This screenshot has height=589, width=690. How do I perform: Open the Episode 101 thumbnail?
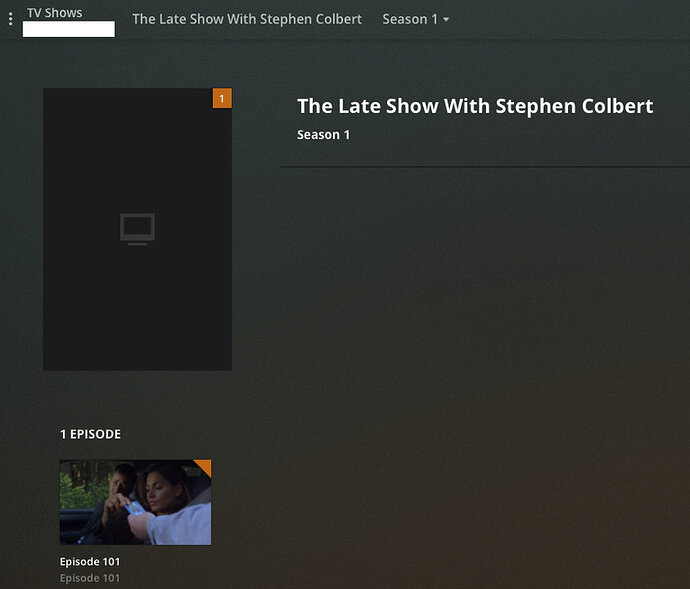click(x=135, y=502)
